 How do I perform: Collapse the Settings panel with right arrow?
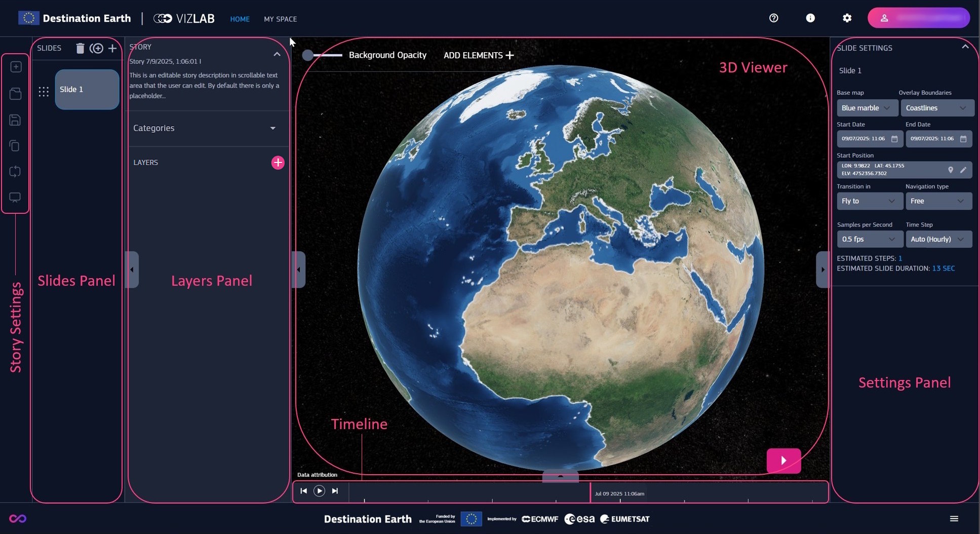click(x=822, y=270)
